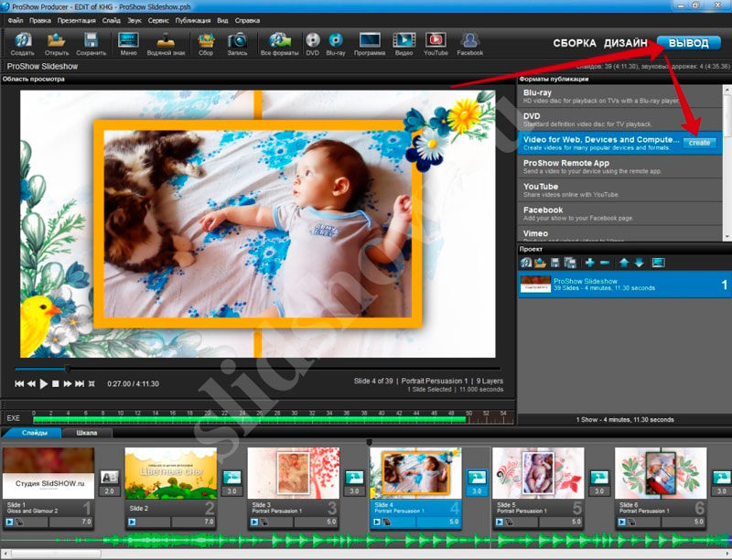
Task: Click the Facebook toolbar icon
Action: [x=470, y=43]
